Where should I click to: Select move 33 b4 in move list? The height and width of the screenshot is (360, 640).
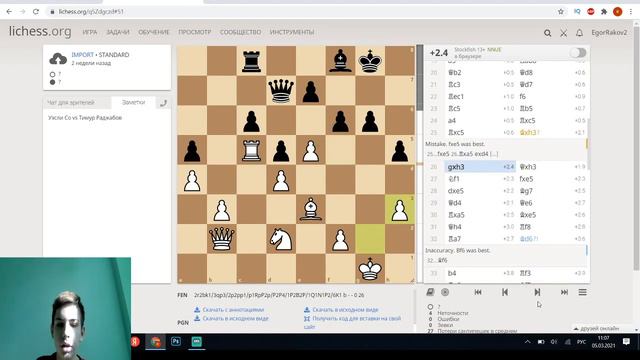(x=480, y=273)
